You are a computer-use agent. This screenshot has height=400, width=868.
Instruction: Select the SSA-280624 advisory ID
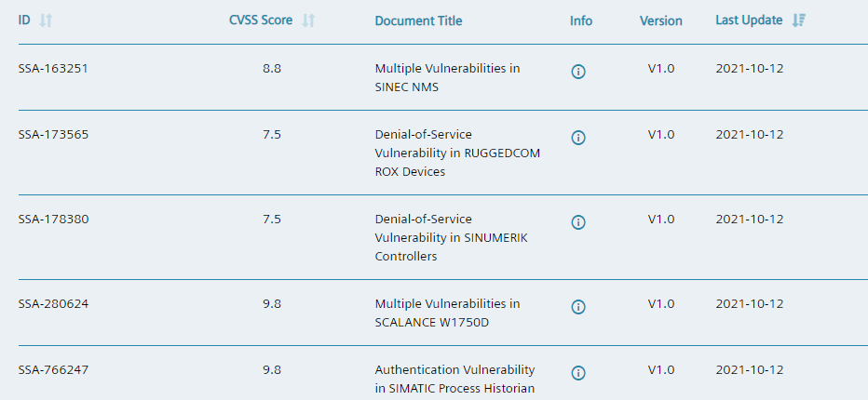[53, 304]
